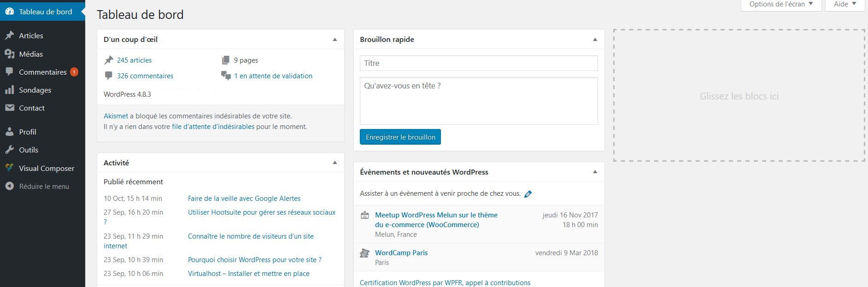Screen dimensions: 868x287
Task: Open the Akismet link
Action: 116,116
